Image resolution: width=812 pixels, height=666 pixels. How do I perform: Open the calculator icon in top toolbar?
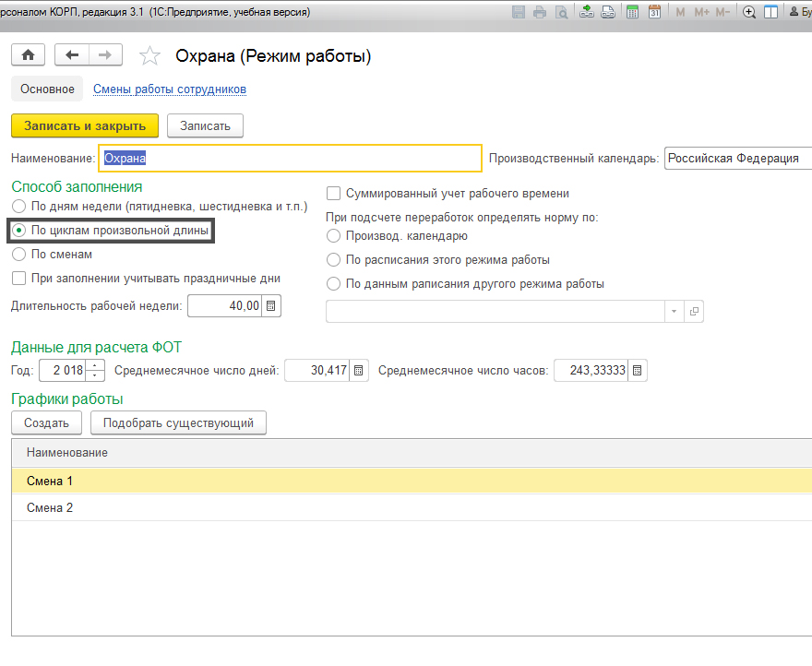[x=632, y=12]
